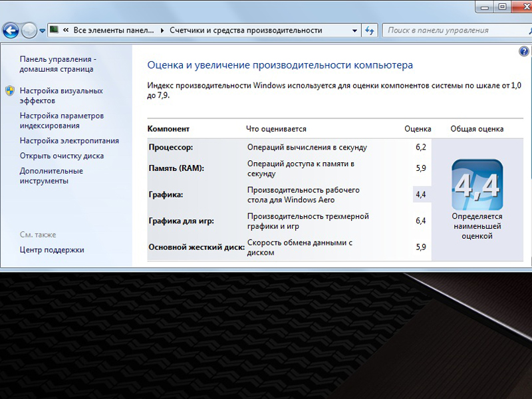The width and height of the screenshot is (532, 399).
Task: Open 'Открыть очистку диска' link
Action: 62,156
